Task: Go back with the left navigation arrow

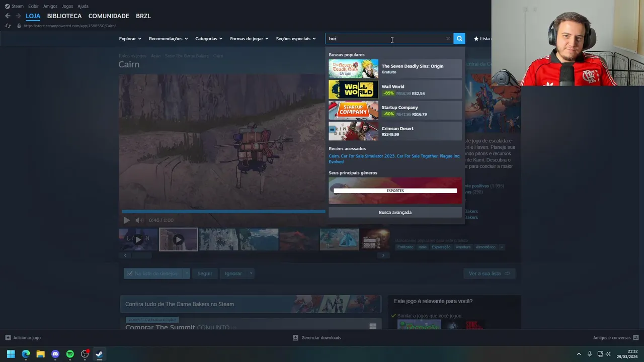Action: [8, 16]
